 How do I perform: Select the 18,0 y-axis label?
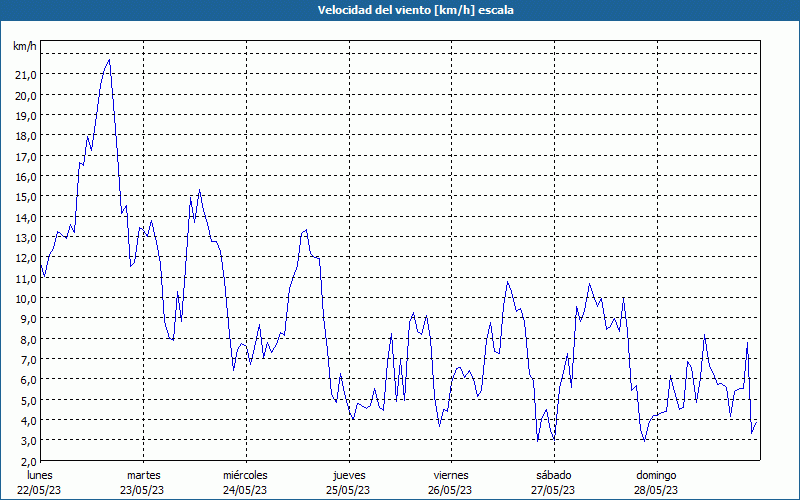[26, 136]
